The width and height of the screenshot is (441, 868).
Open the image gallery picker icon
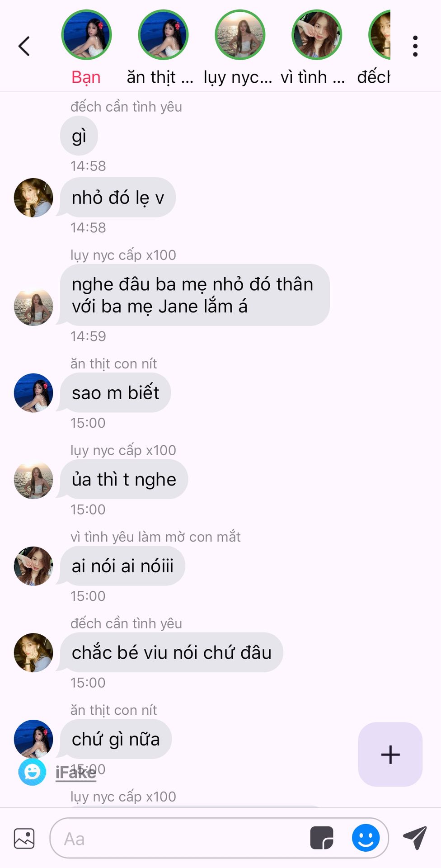[24, 839]
